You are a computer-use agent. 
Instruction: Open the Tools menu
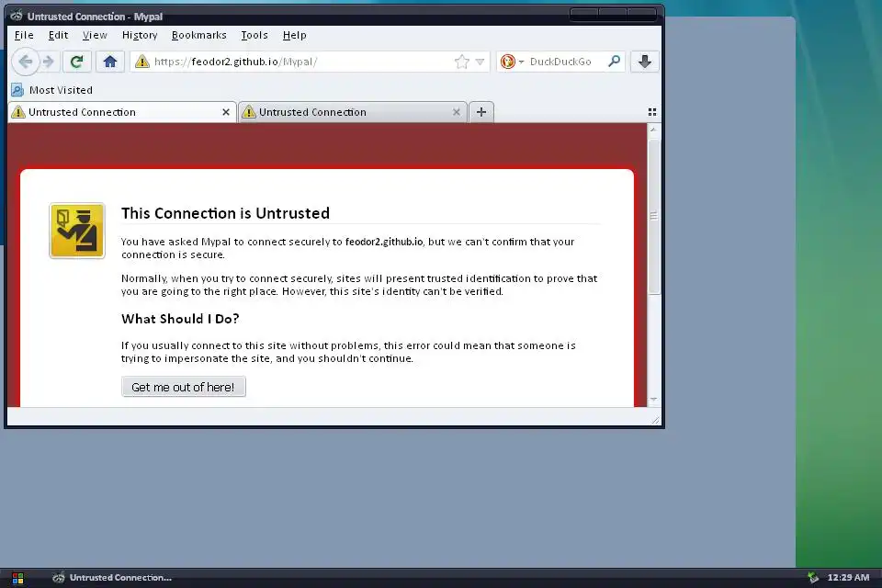pyautogui.click(x=254, y=36)
